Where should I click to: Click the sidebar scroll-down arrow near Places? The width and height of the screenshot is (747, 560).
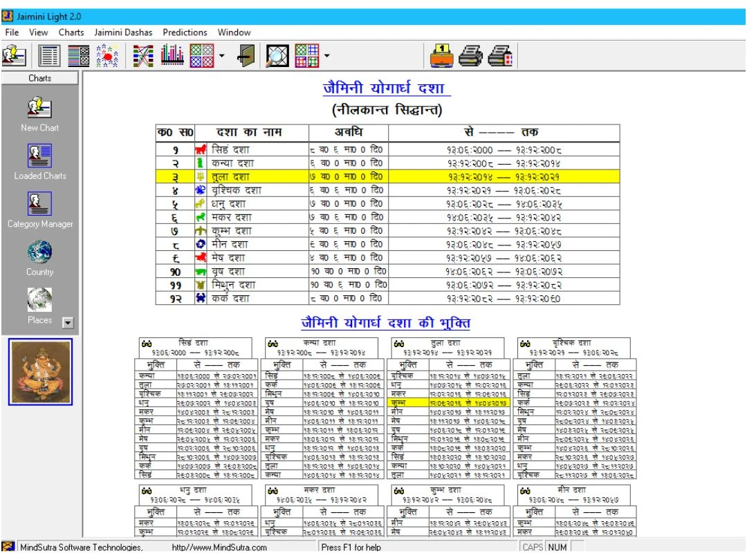68,322
